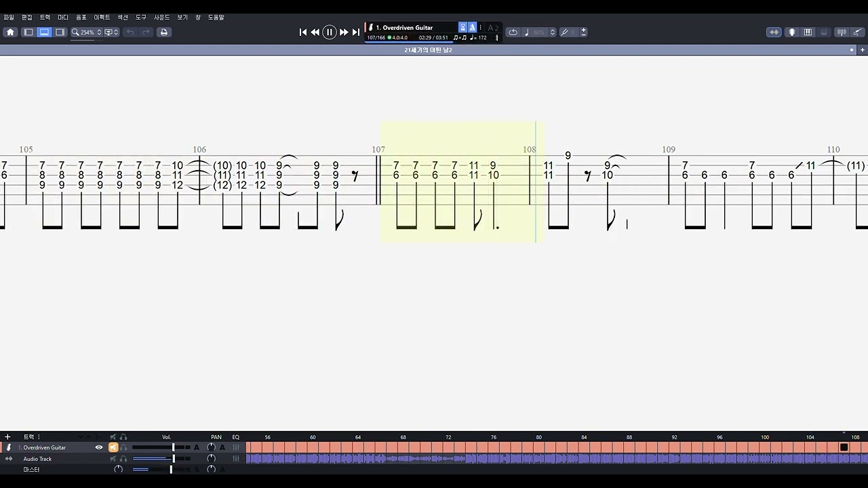Viewport: 868px width, 488px height.
Task: Toggle the metronome button
Action: coord(473,28)
